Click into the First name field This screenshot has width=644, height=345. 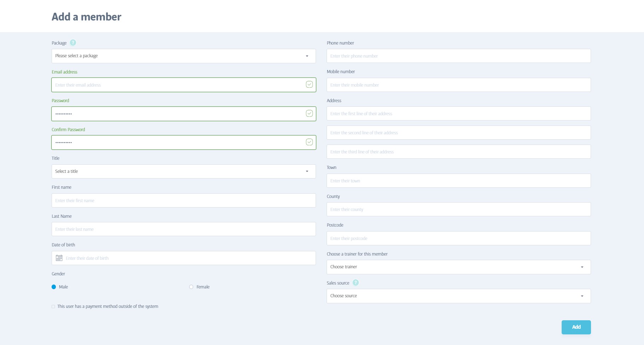point(183,200)
